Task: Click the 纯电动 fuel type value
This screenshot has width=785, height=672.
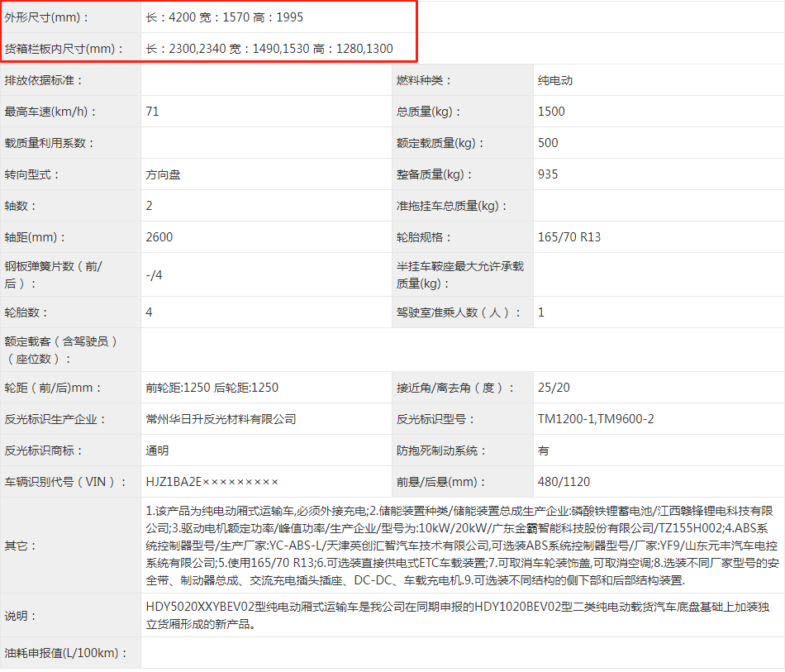Action: [x=555, y=80]
